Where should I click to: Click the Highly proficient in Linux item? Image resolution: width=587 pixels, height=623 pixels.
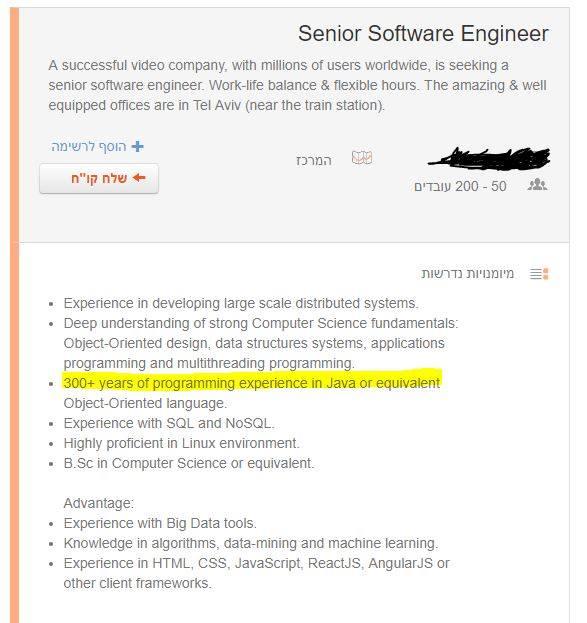point(181,443)
